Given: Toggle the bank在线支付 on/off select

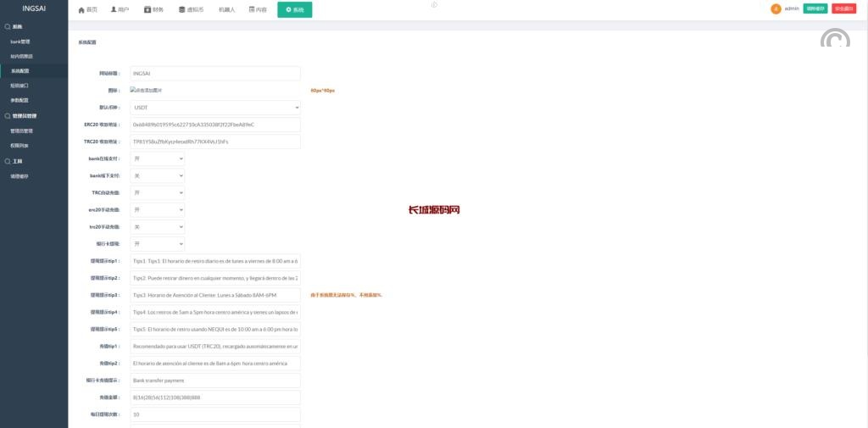Looking at the screenshot, I should [157, 158].
